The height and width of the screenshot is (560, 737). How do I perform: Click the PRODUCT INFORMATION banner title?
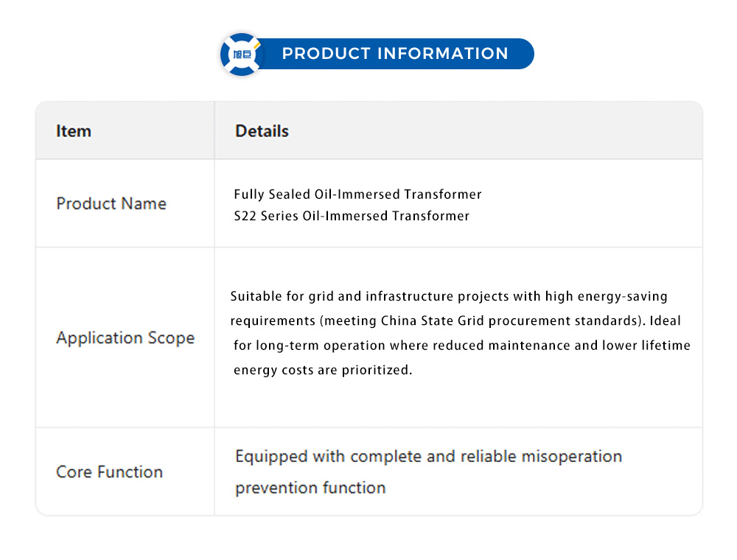(x=395, y=54)
